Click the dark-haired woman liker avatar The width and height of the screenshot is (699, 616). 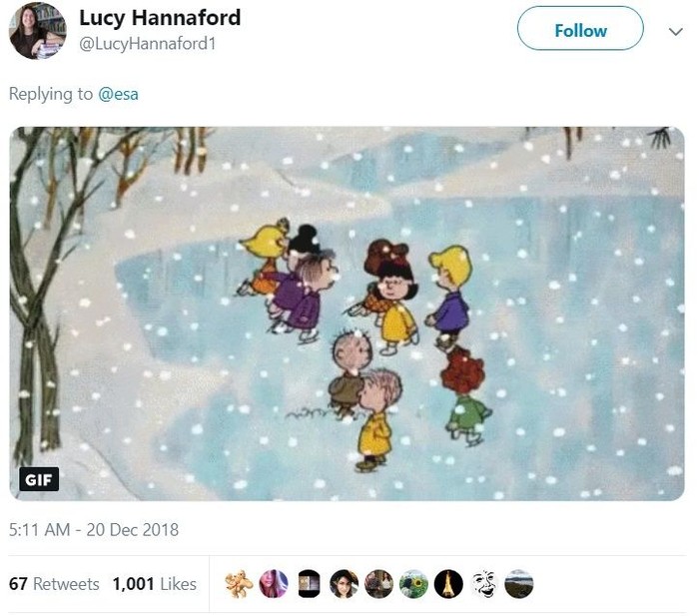coord(344,584)
